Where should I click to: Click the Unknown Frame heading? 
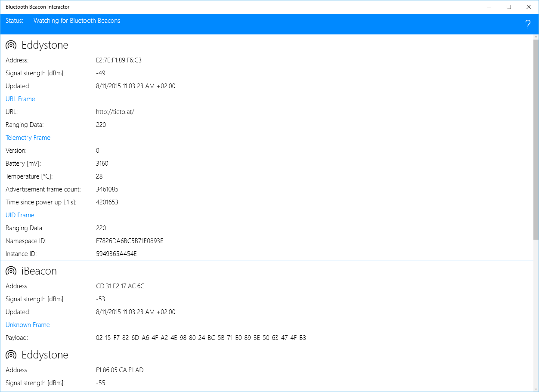28,325
